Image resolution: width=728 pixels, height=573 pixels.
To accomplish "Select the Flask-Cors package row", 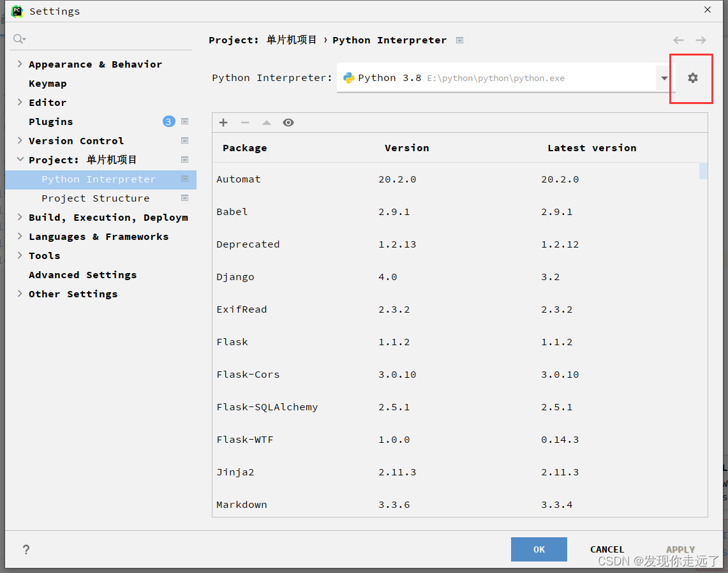I will 456,375.
